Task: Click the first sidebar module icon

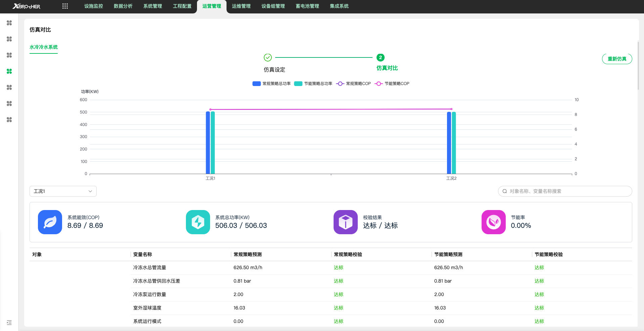Action: [9, 23]
